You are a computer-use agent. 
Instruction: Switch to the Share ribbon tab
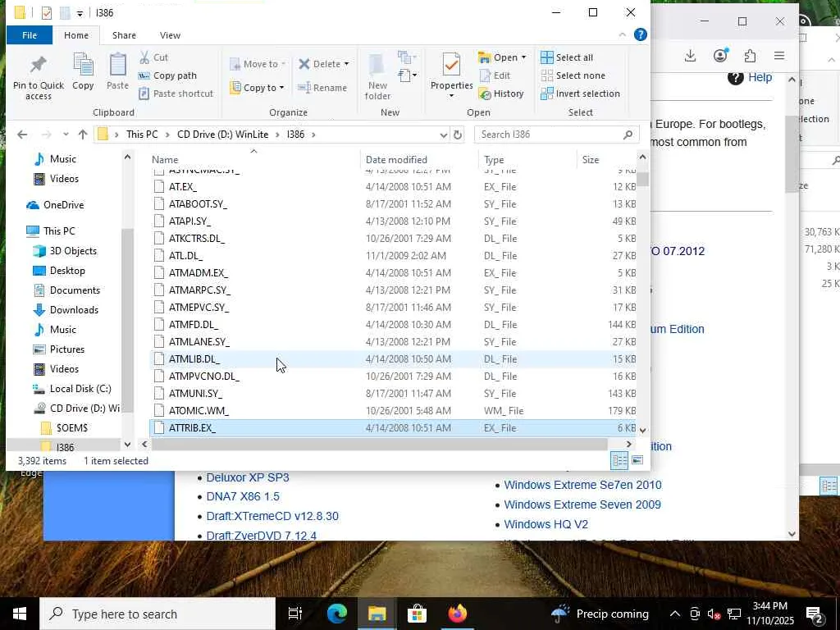point(124,35)
